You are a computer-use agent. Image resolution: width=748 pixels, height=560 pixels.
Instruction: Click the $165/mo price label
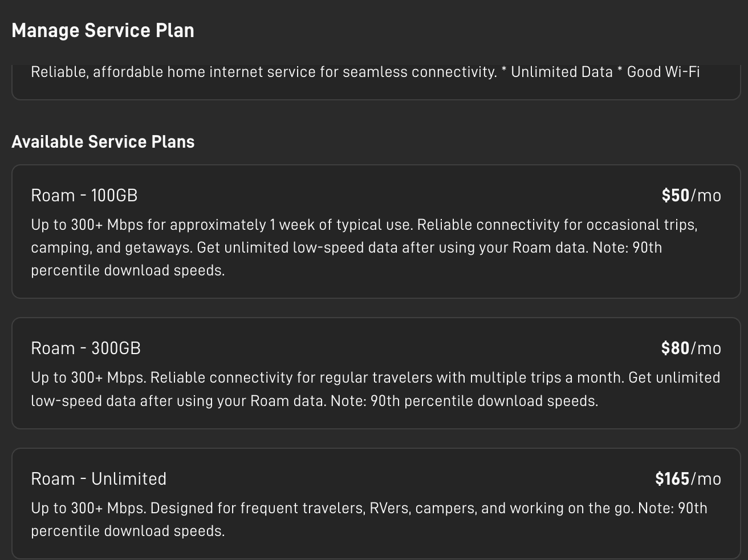[688, 479]
